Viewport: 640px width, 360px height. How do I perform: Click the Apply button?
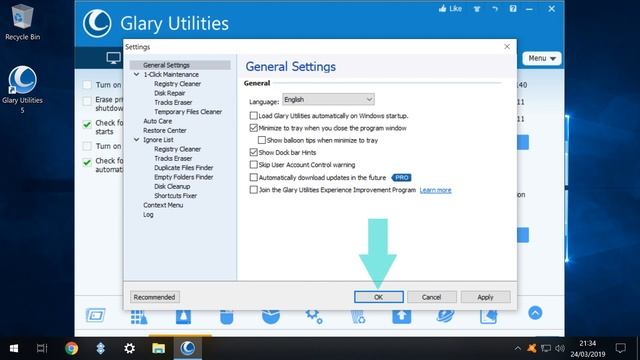(485, 297)
